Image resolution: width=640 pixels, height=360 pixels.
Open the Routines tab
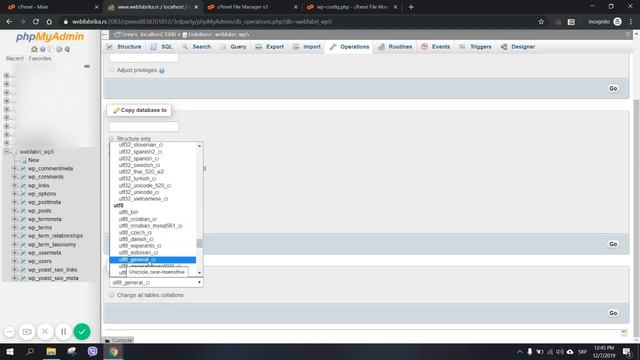point(395,47)
